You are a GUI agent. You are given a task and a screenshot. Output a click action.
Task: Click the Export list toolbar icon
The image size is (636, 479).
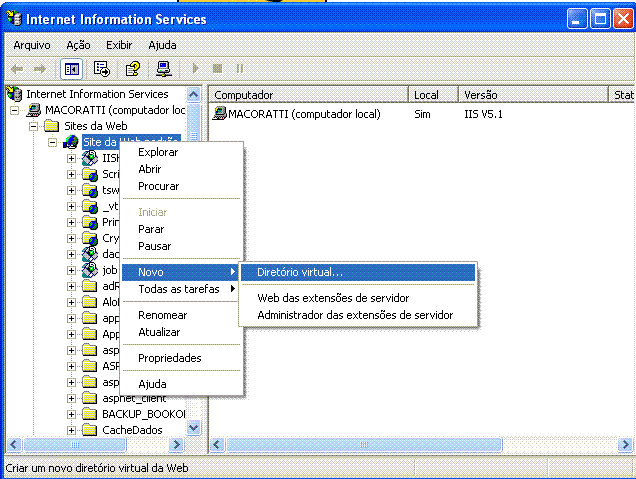[x=101, y=69]
